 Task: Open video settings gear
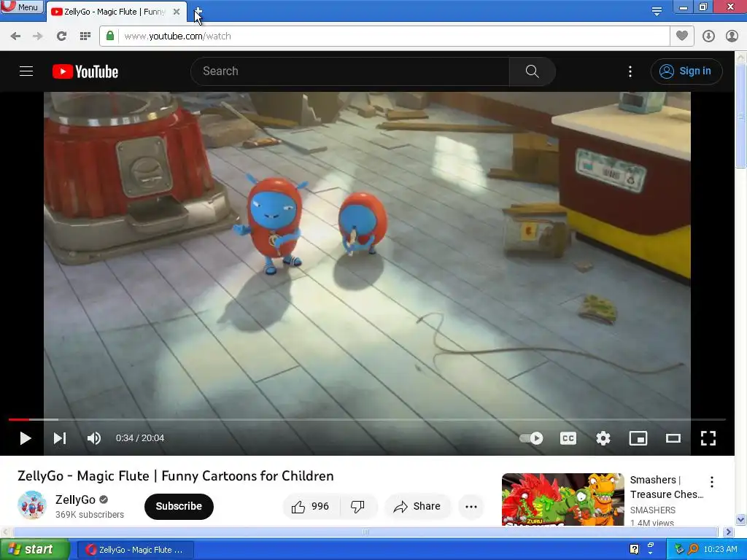[603, 438]
